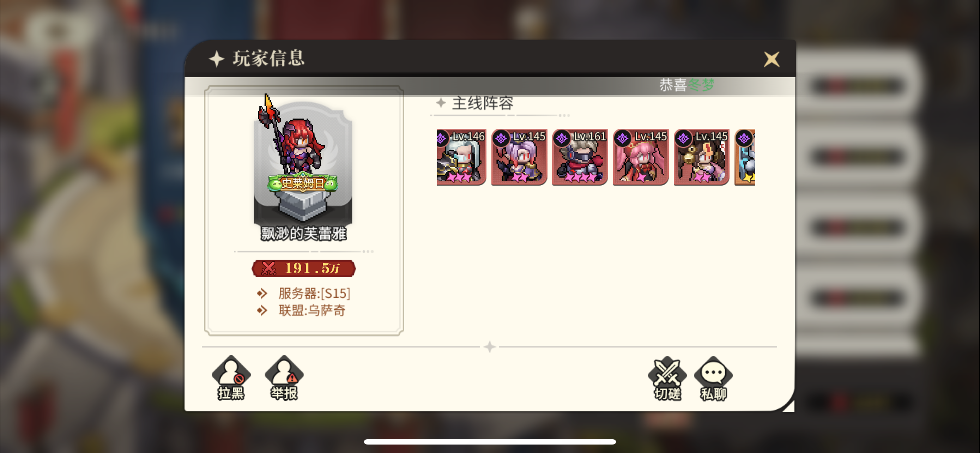The image size is (980, 453).
Task: Tap the 史莱姆日 title badge
Action: pyautogui.click(x=303, y=184)
